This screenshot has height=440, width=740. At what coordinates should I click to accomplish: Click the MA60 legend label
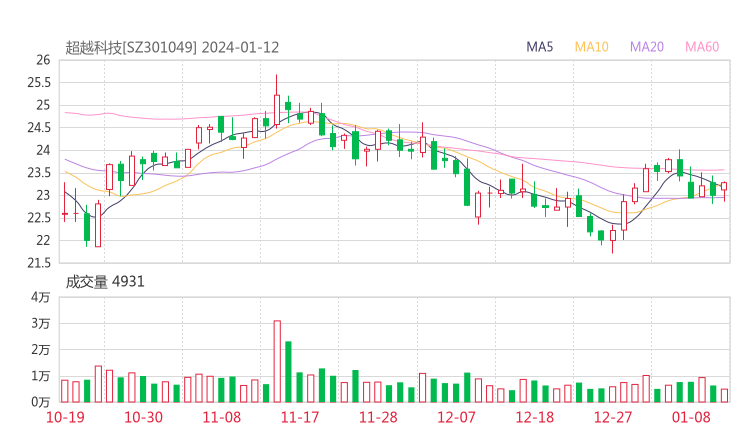click(x=702, y=47)
